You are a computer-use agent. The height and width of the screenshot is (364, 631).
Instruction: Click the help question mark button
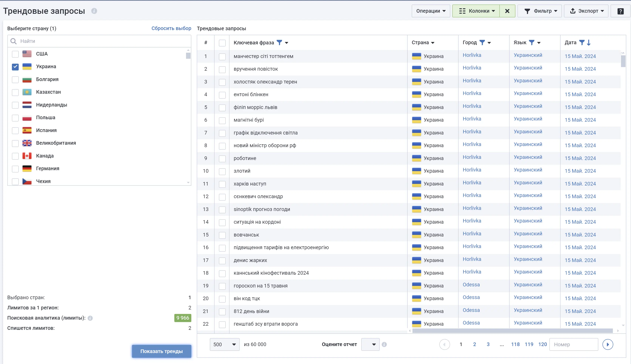[620, 11]
